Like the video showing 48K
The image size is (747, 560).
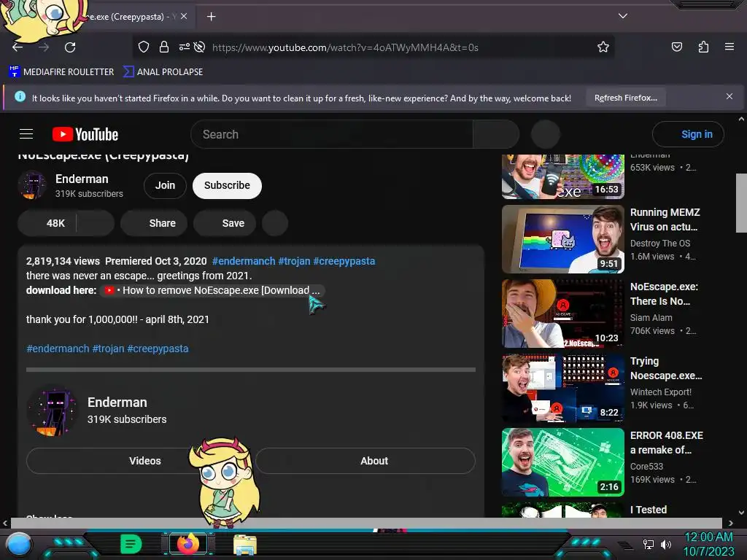pos(47,223)
